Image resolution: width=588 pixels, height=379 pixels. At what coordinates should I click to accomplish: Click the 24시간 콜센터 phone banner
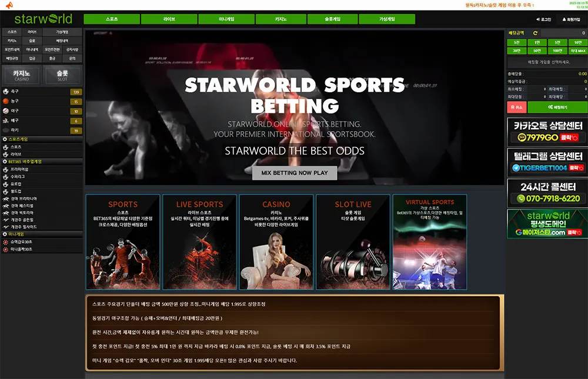(x=547, y=193)
